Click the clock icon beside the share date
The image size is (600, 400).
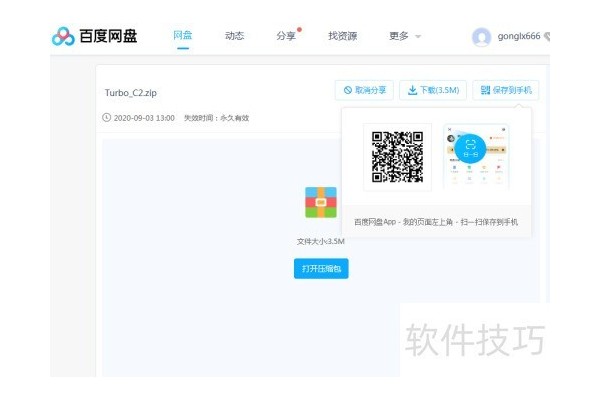pyautogui.click(x=106, y=118)
